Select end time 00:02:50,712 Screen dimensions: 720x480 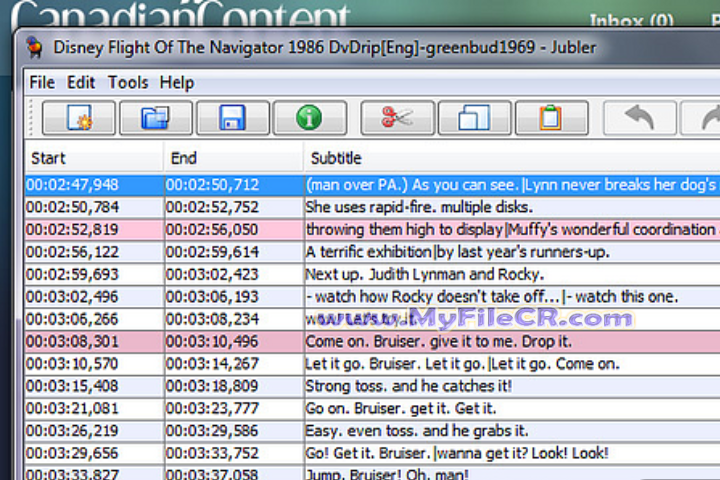tap(212, 185)
